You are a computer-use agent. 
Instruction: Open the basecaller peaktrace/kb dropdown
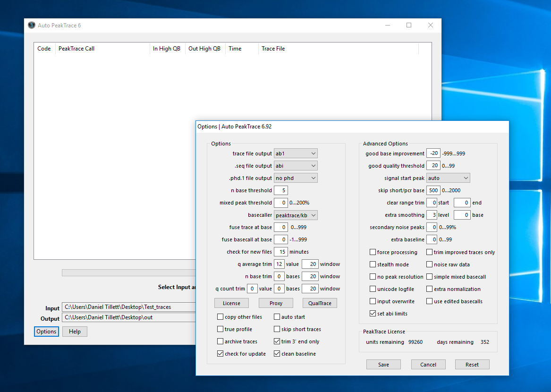(296, 215)
